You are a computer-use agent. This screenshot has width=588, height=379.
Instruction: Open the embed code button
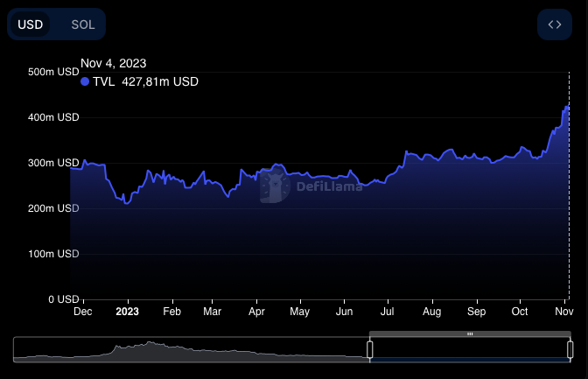[x=554, y=25]
